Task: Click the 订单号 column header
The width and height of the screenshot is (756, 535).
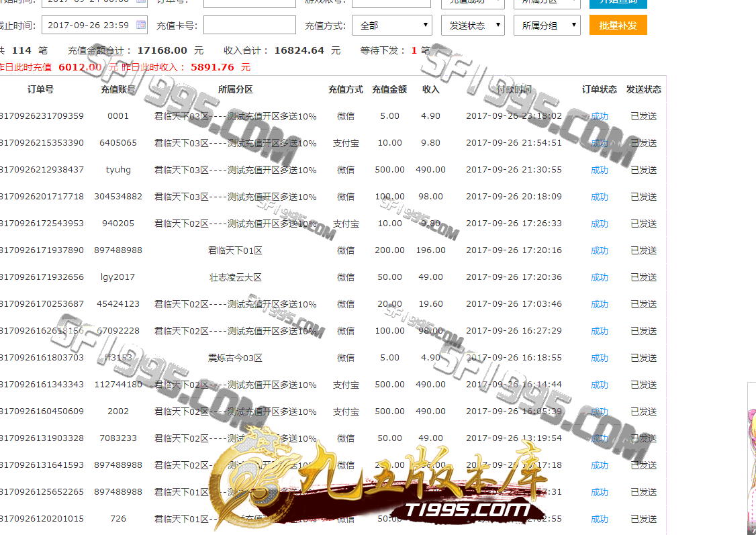Action: 40,89
